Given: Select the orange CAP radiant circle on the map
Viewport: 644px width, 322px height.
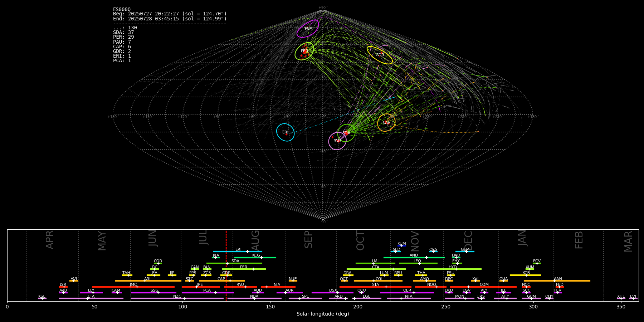Looking at the screenshot, I should click(x=386, y=123).
